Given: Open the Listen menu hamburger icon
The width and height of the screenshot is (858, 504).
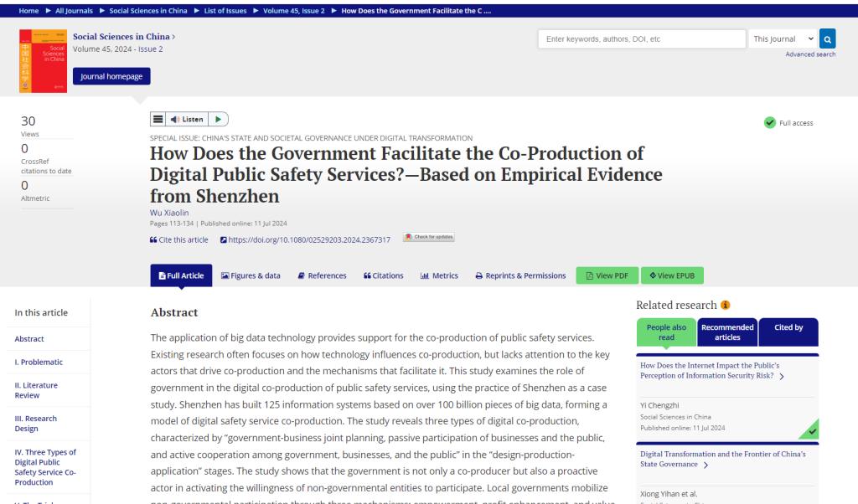Looking at the screenshot, I should 158,120.
